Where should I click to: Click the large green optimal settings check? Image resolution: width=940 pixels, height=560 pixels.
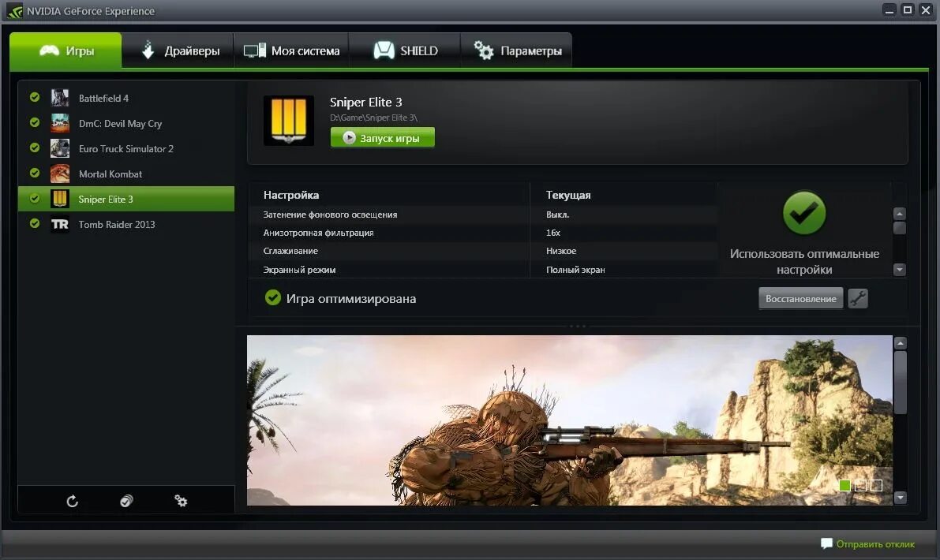[804, 213]
